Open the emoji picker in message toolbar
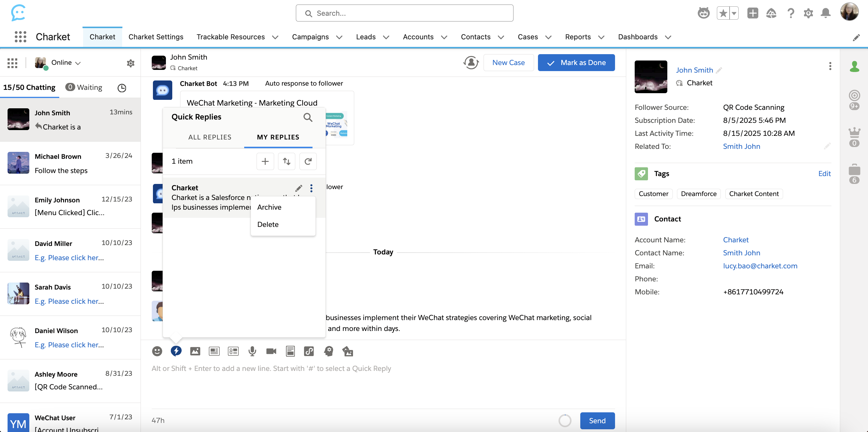 (157, 351)
